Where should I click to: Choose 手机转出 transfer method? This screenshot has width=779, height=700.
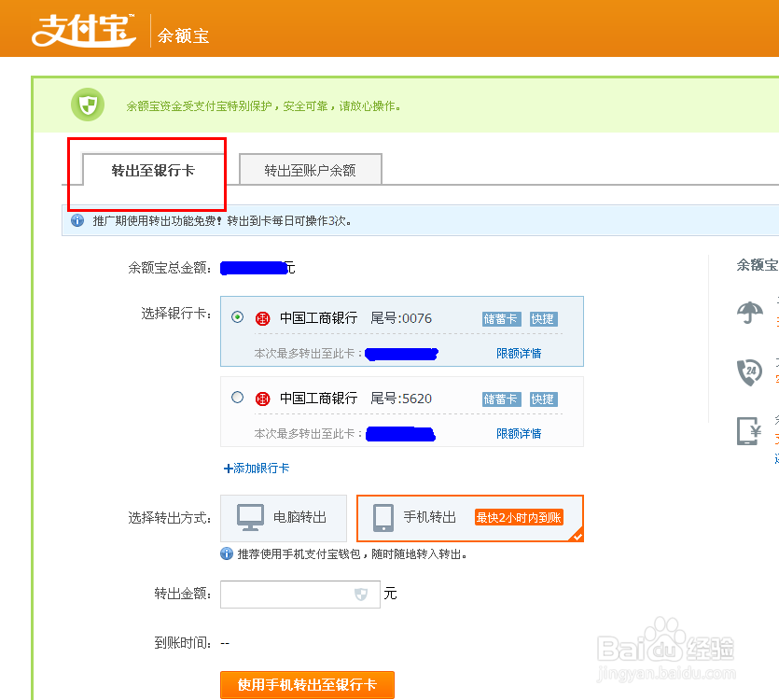pyautogui.click(x=470, y=518)
